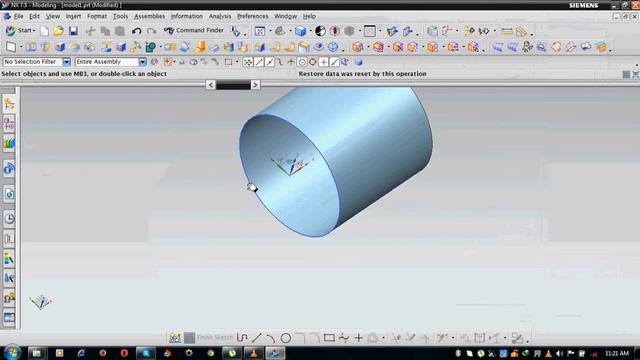This screenshot has width=640, height=360.
Task: Select the Arc tool in sketch toolbar
Action: click(x=271, y=338)
